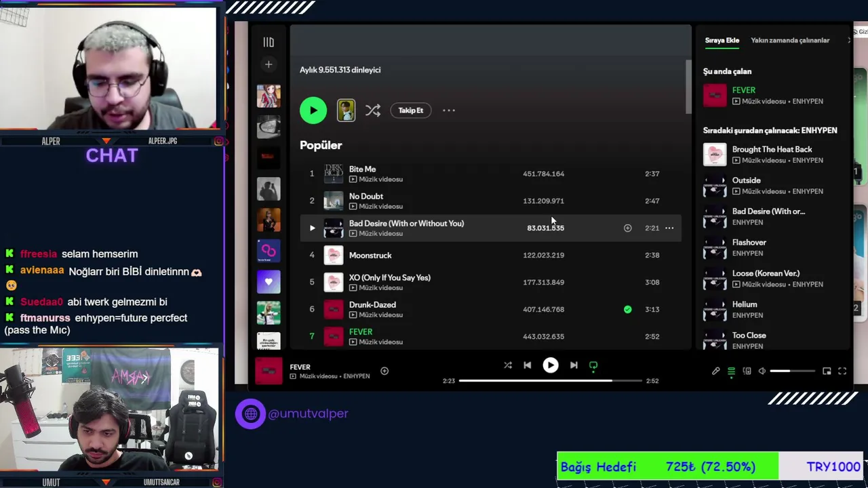Switch to Yakın zamanda çalınanlar tab
The height and width of the screenshot is (488, 868).
coord(790,40)
